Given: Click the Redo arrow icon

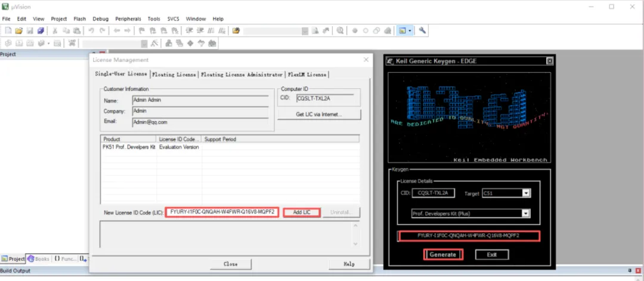Looking at the screenshot, I should point(103,31).
